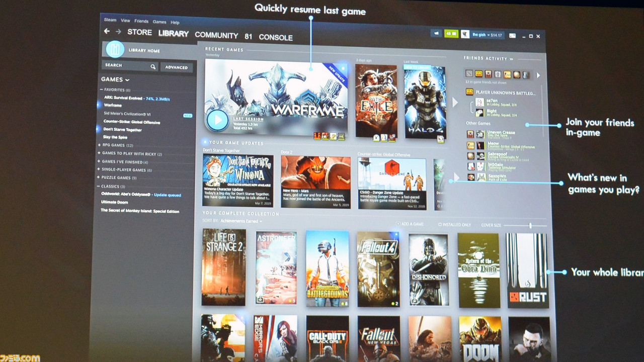Click the Big Picture mode icon

tap(512, 36)
